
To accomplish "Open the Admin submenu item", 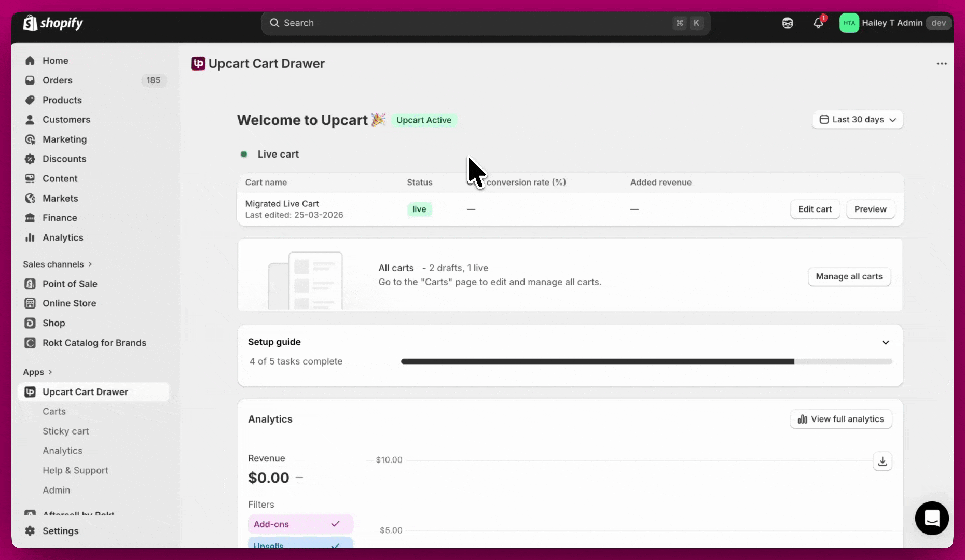I will click(x=56, y=491).
